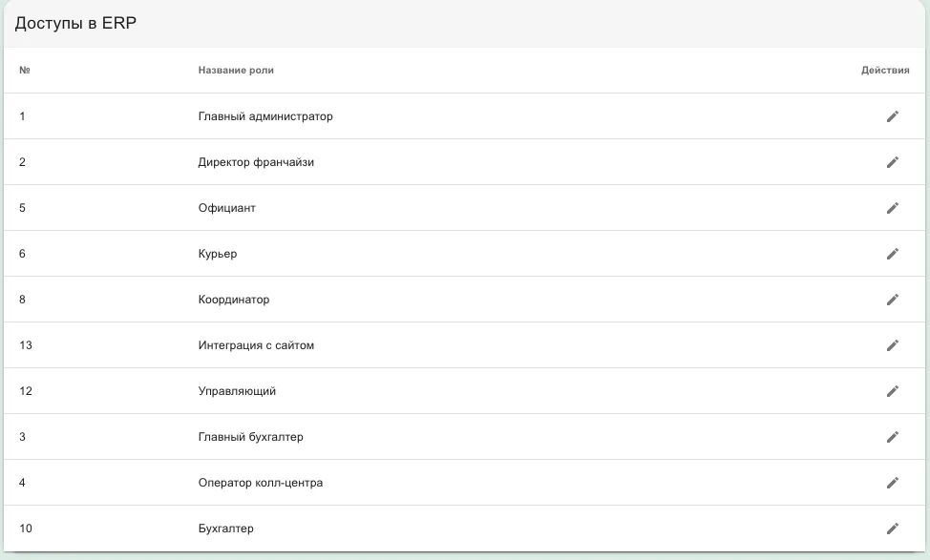Open editing for Интеграция с сайтом
The height and width of the screenshot is (560, 930).
[893, 345]
